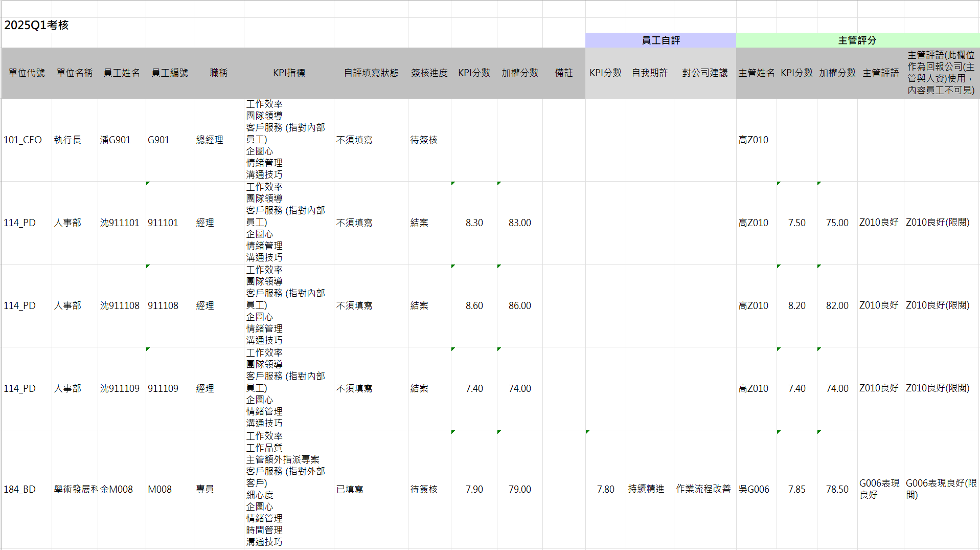Click the KPI score cell "8.30"
The image size is (980, 550).
pos(474,223)
